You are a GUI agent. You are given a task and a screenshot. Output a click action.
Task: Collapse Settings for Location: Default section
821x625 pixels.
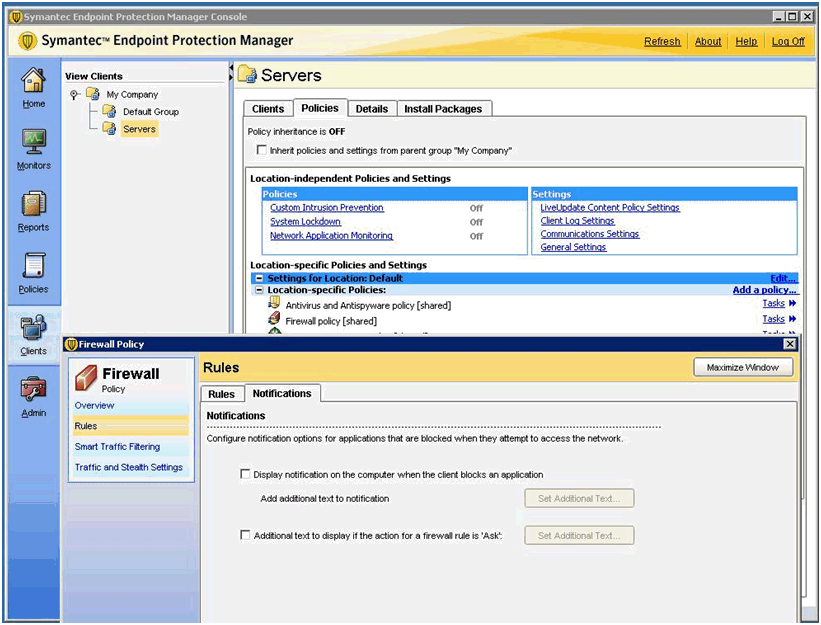(259, 279)
